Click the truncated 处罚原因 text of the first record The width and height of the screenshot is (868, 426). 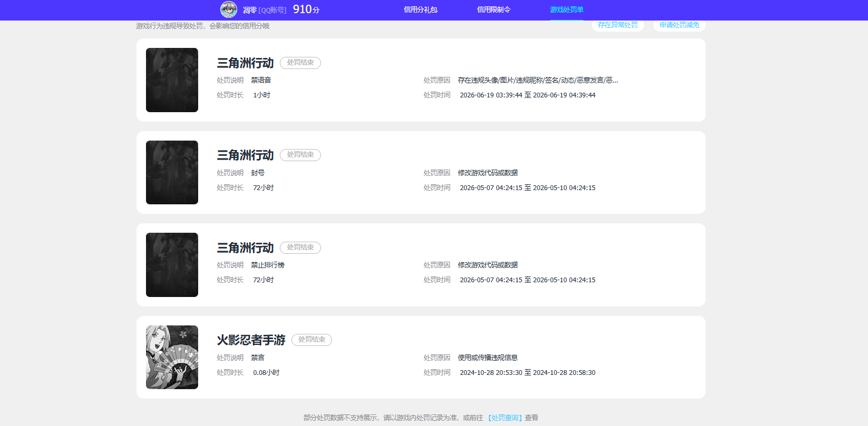(x=538, y=80)
